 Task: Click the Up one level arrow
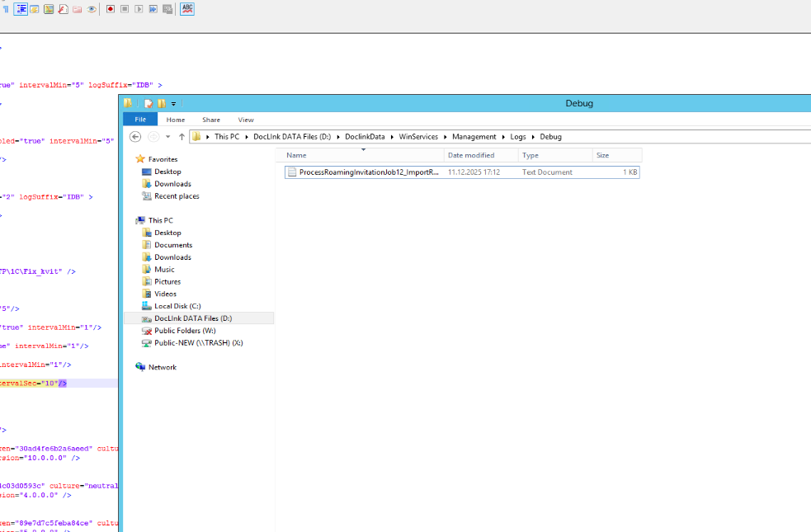[182, 136]
